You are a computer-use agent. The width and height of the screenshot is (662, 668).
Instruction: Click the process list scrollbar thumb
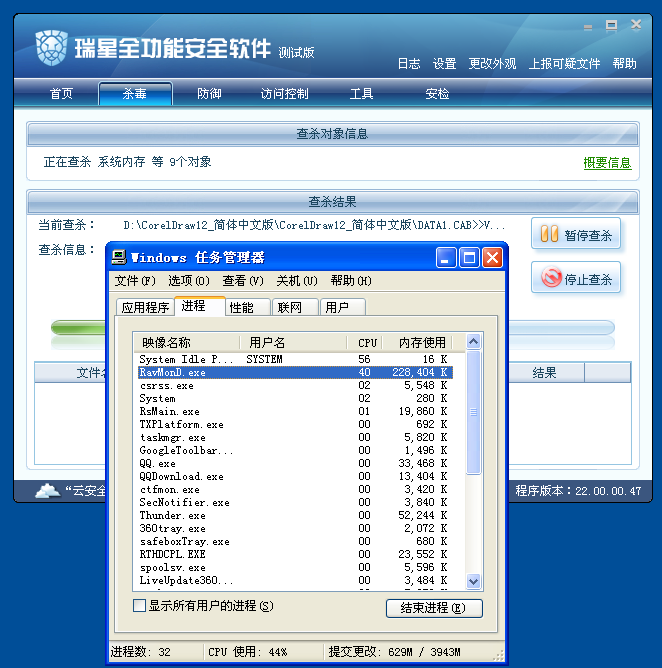pos(473,412)
